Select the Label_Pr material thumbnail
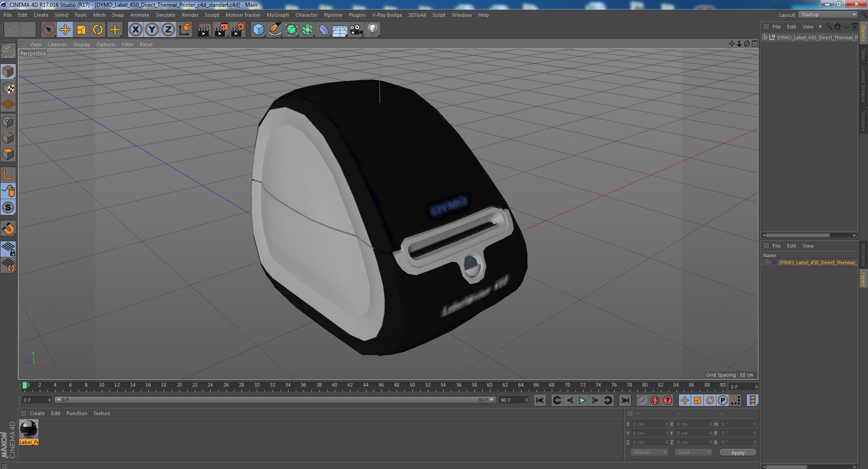Screen dimensions: 868x469 click(x=28, y=429)
